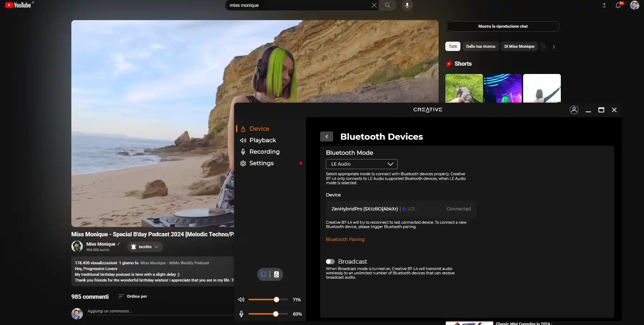Open the Ordina per comments sorting
This screenshot has height=325, width=644.
(133, 296)
